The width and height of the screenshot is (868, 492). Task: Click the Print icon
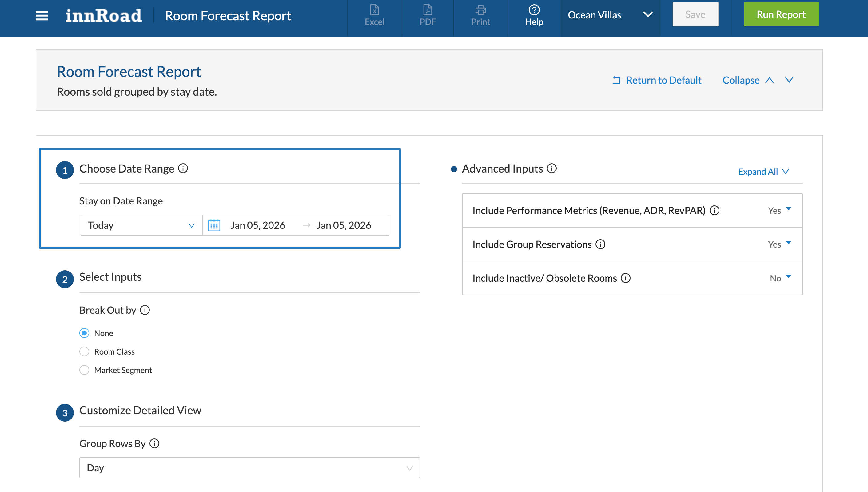pyautogui.click(x=480, y=15)
